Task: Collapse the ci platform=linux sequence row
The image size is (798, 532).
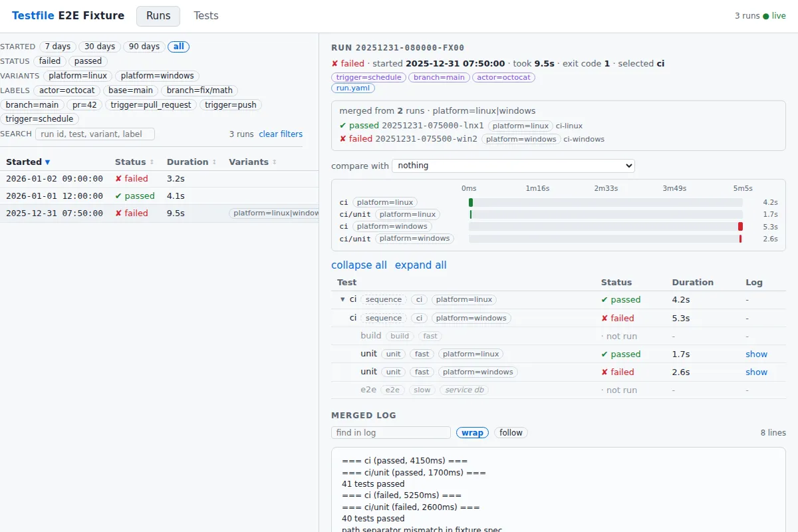Action: (342, 300)
